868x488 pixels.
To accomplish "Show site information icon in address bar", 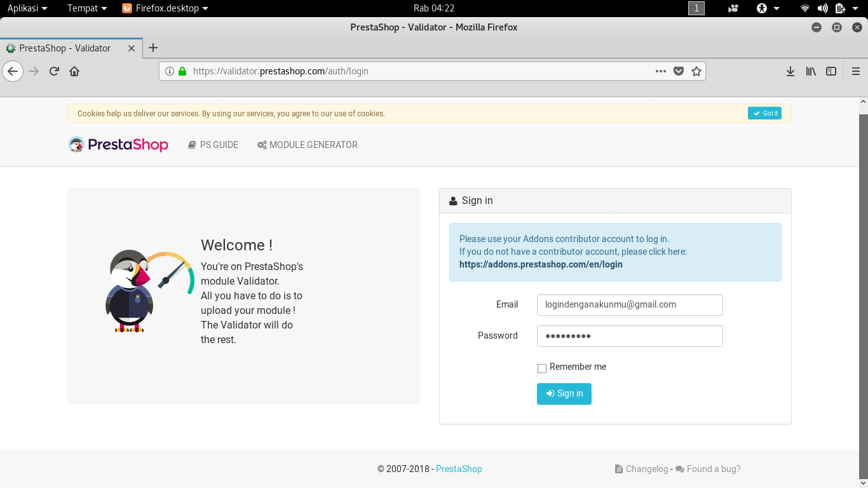I will coord(170,71).
